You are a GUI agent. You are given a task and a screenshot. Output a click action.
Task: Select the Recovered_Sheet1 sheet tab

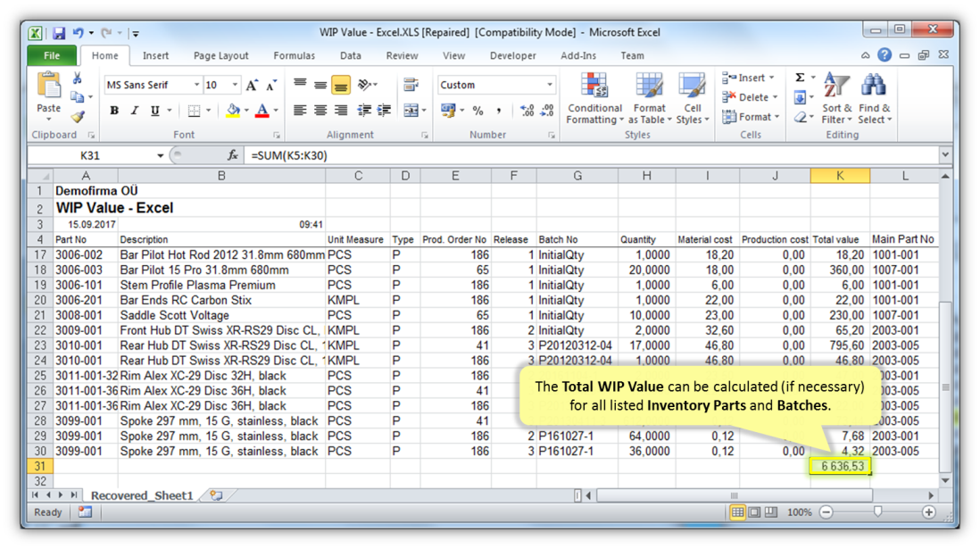pos(142,495)
